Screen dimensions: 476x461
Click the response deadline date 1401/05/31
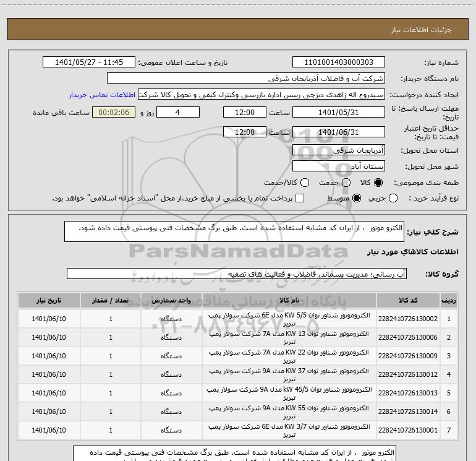click(339, 113)
